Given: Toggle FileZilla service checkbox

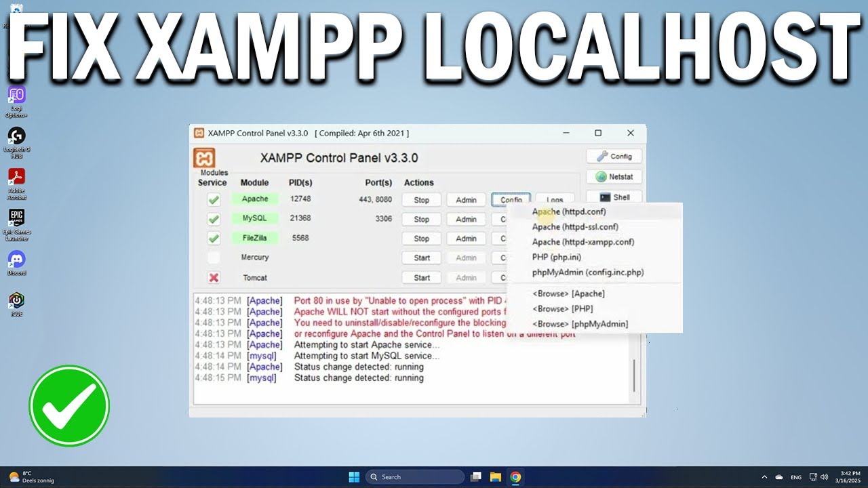Looking at the screenshot, I should (x=214, y=239).
